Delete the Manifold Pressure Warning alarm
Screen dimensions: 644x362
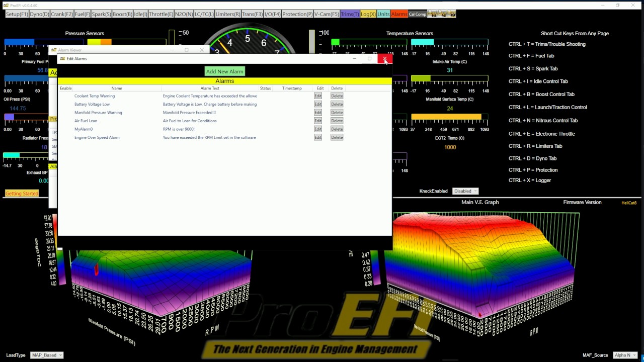[337, 113]
